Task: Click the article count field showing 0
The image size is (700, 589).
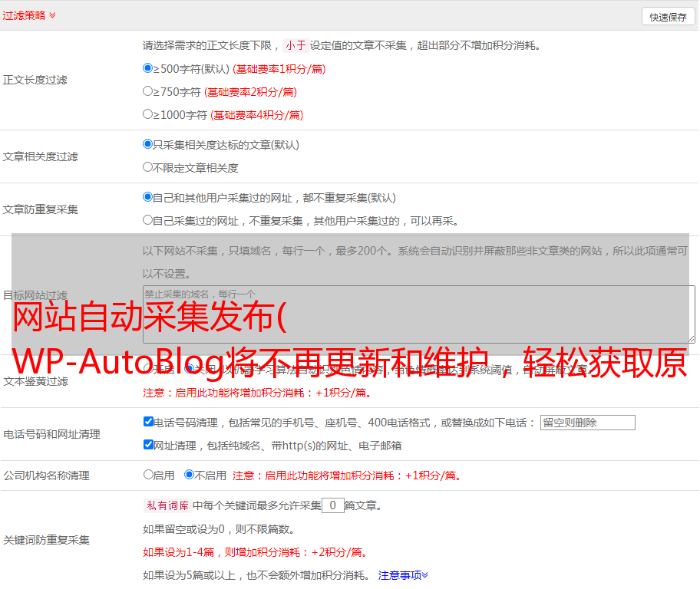Action: [333, 505]
